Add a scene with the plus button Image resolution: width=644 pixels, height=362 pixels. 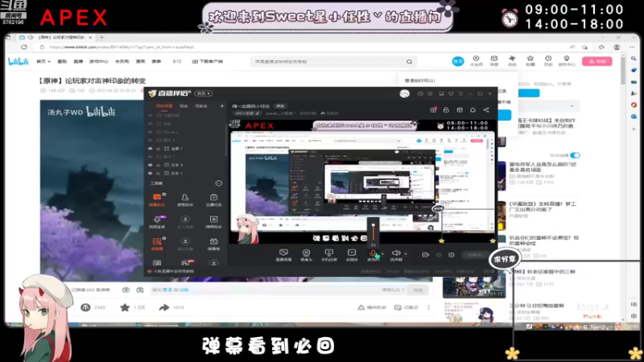tap(222, 106)
